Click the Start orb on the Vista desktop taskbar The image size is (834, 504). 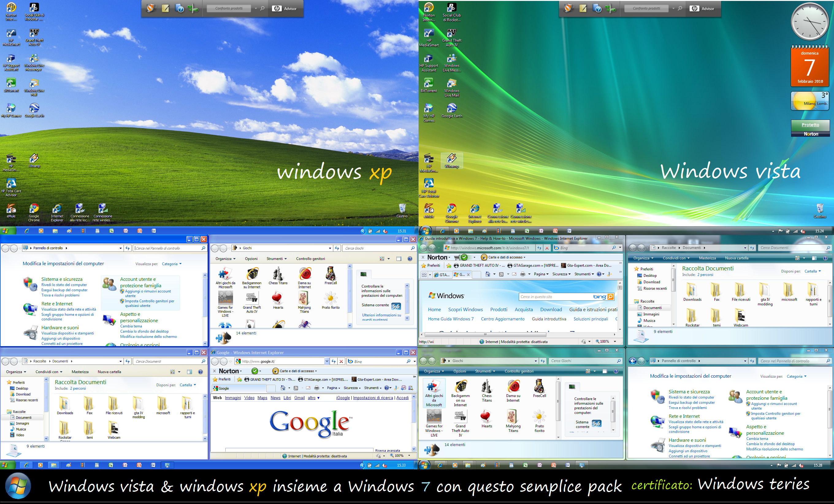point(425,231)
